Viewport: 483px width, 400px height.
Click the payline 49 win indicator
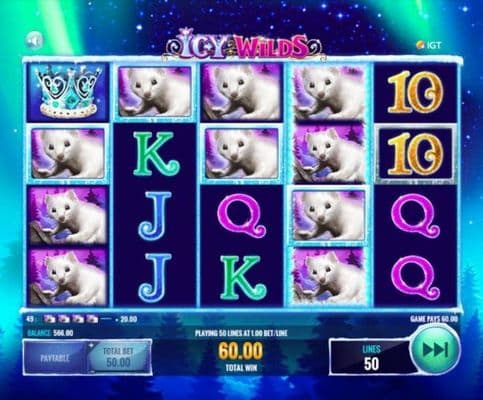[x=81, y=319]
